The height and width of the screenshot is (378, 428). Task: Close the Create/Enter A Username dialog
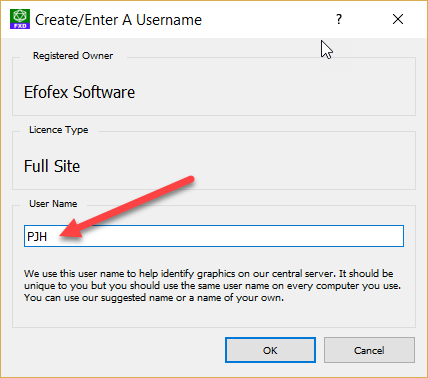[x=398, y=19]
